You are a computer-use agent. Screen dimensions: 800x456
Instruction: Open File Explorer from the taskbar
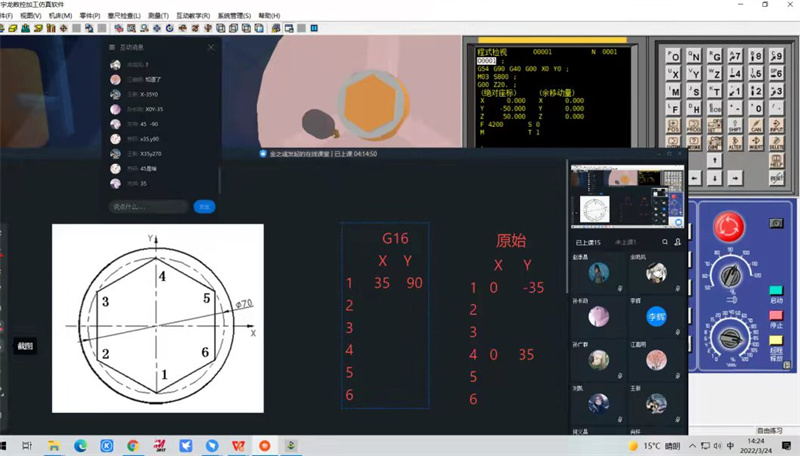54,446
